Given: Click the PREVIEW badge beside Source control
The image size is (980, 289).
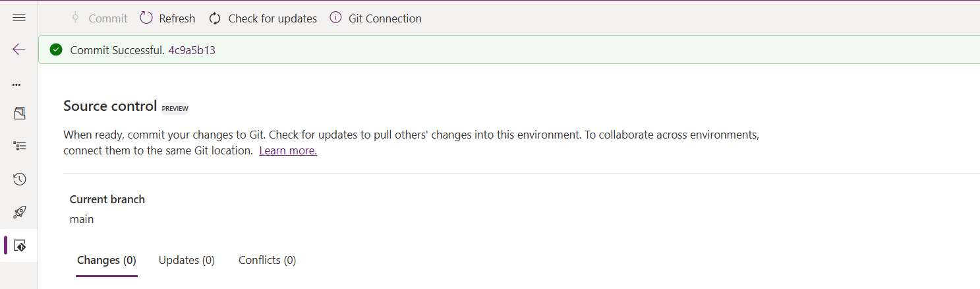Looking at the screenshot, I should point(175,108).
